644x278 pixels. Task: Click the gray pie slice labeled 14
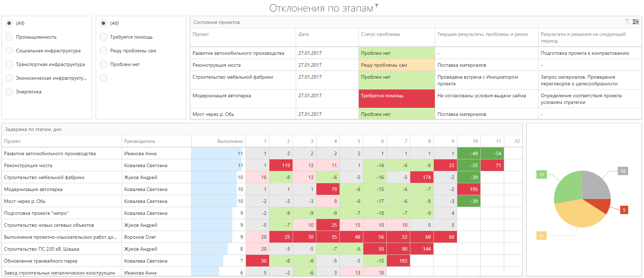pyautogui.click(x=596, y=184)
